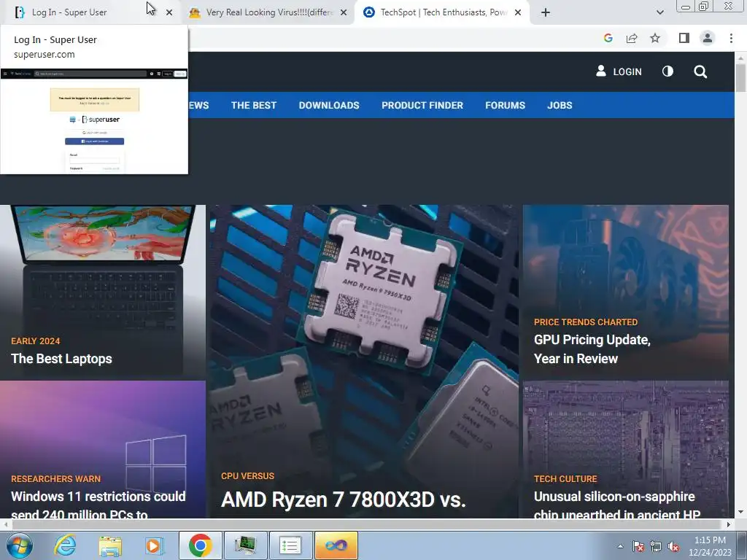
Task: Open a new browser tab
Action: pyautogui.click(x=546, y=13)
